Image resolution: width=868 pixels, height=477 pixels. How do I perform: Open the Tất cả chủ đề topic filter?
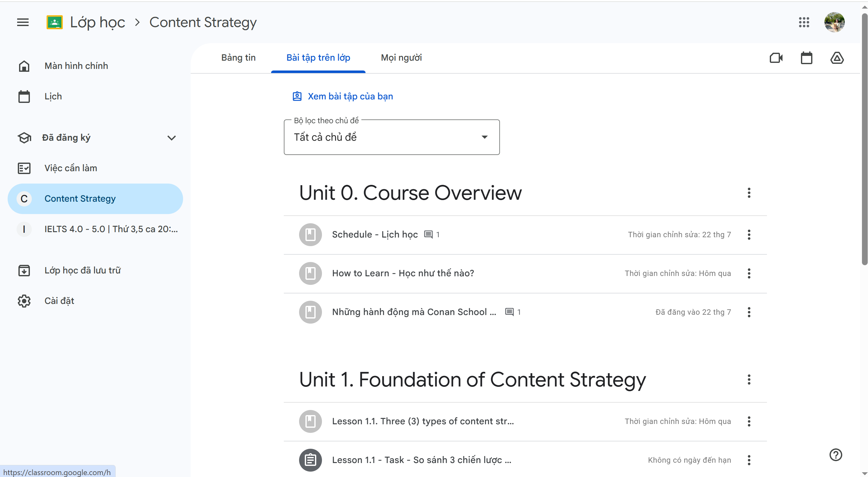point(392,137)
